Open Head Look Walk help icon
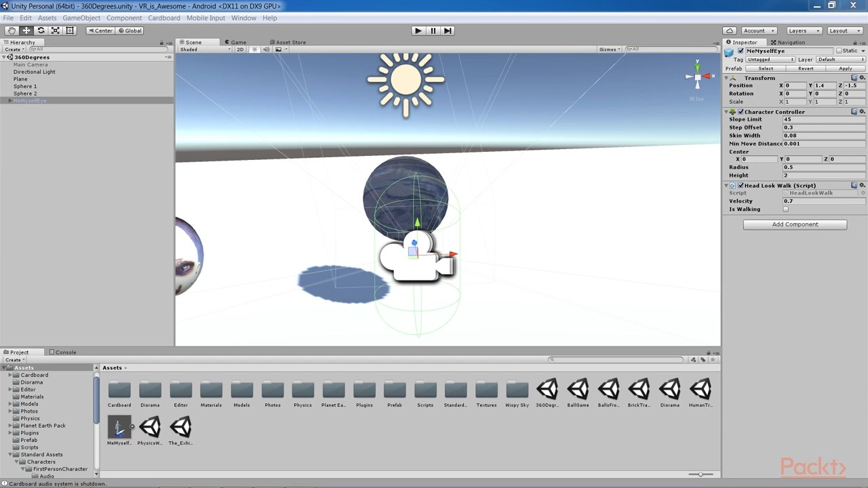The height and width of the screenshot is (488, 868). [854, 185]
